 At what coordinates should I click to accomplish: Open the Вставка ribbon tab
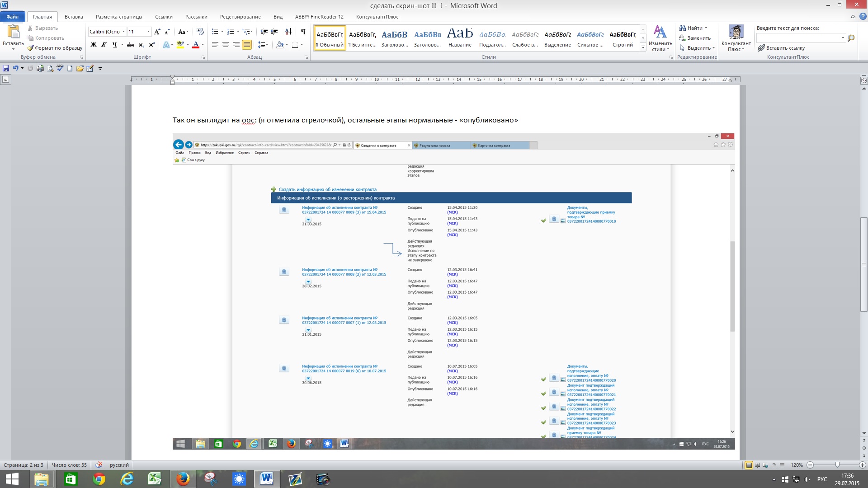coord(74,17)
